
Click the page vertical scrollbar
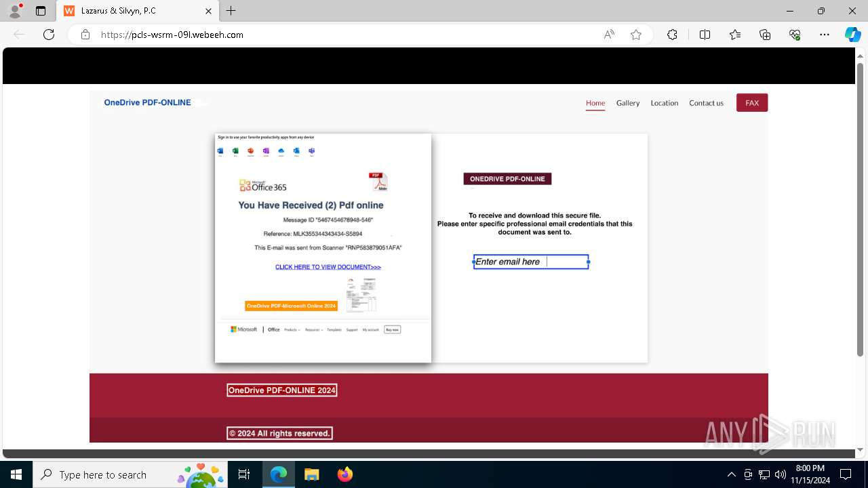pos(861,210)
